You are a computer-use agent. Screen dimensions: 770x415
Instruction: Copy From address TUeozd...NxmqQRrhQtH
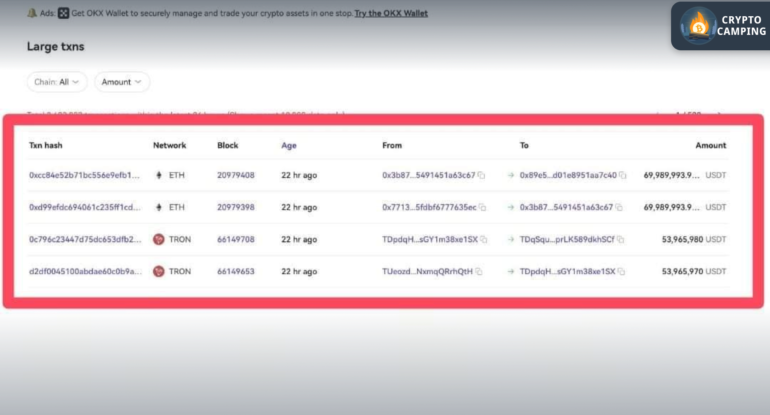pyautogui.click(x=478, y=271)
